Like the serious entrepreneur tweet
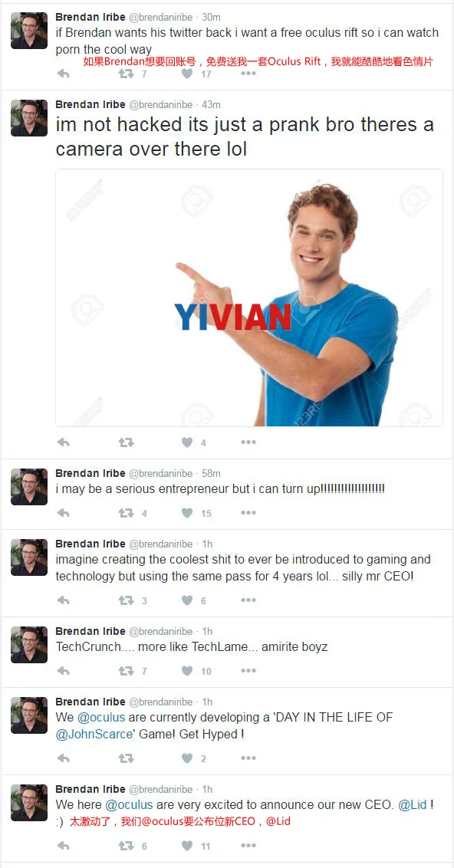Screen dimensions: 454x868 coord(187,513)
